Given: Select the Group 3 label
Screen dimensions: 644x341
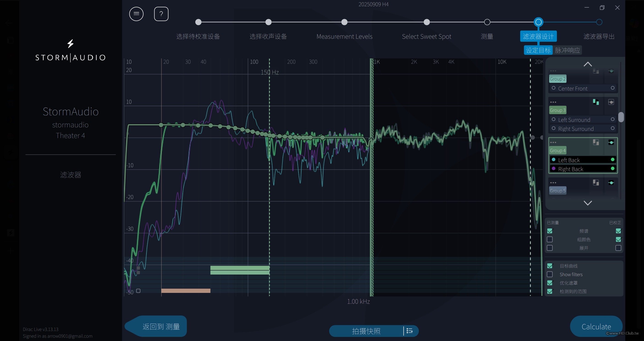Looking at the screenshot, I should pyautogui.click(x=558, y=110).
